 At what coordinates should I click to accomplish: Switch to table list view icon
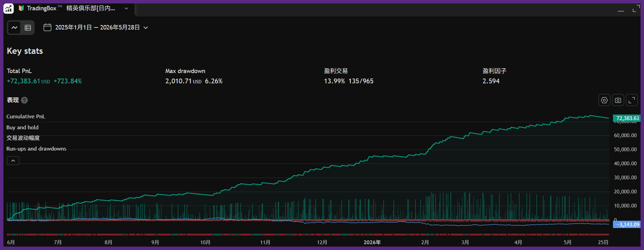[28, 27]
